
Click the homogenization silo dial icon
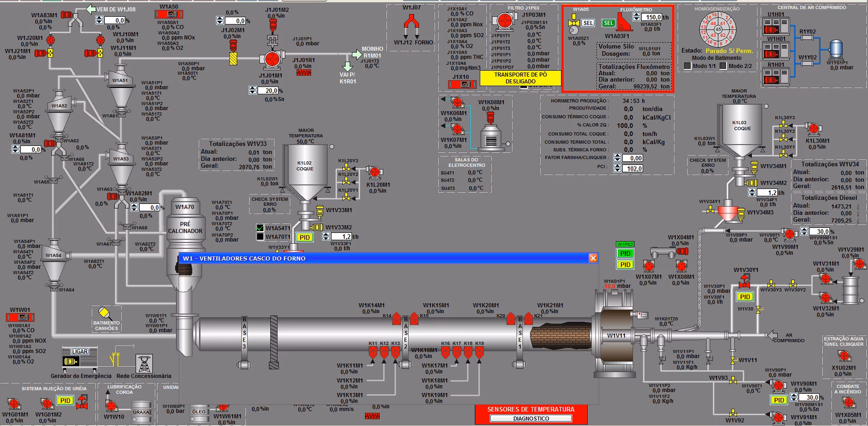[717, 29]
